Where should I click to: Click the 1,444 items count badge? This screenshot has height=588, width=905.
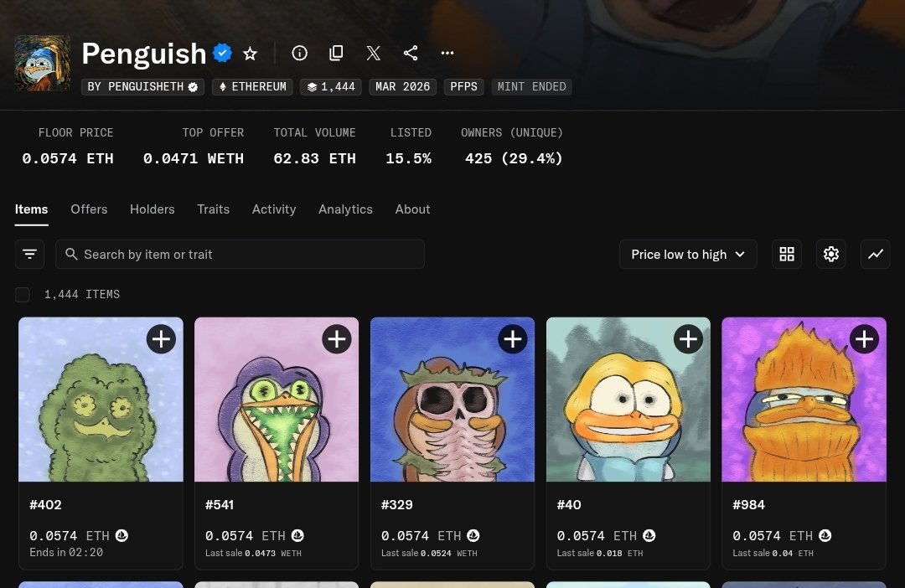coord(331,86)
